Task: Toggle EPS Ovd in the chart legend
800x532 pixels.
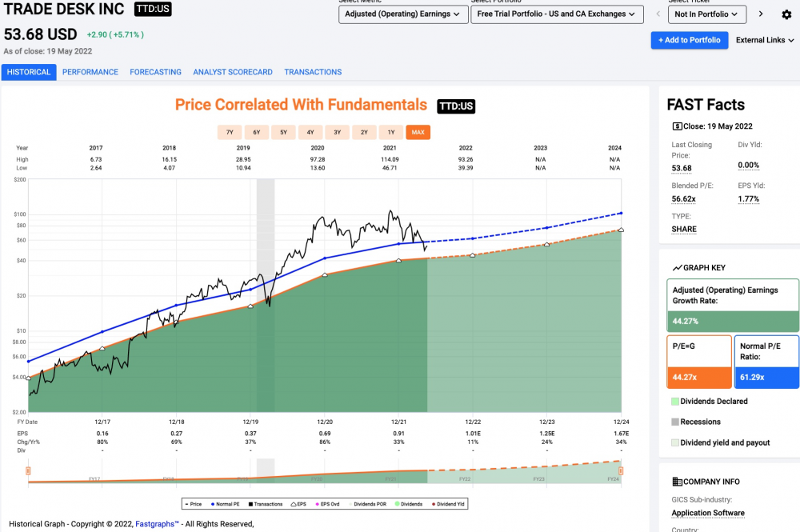Action: tap(327, 504)
